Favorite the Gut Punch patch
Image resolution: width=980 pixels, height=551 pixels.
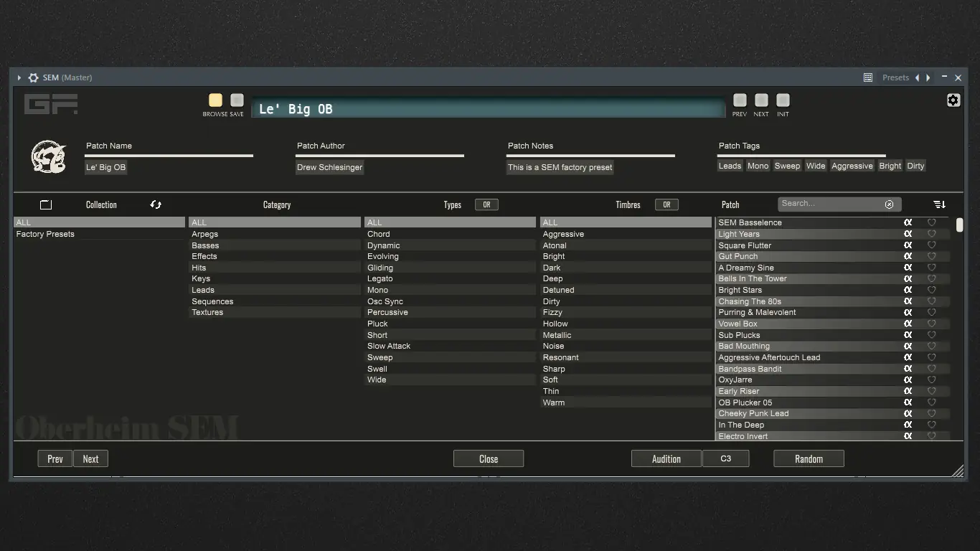click(x=932, y=256)
